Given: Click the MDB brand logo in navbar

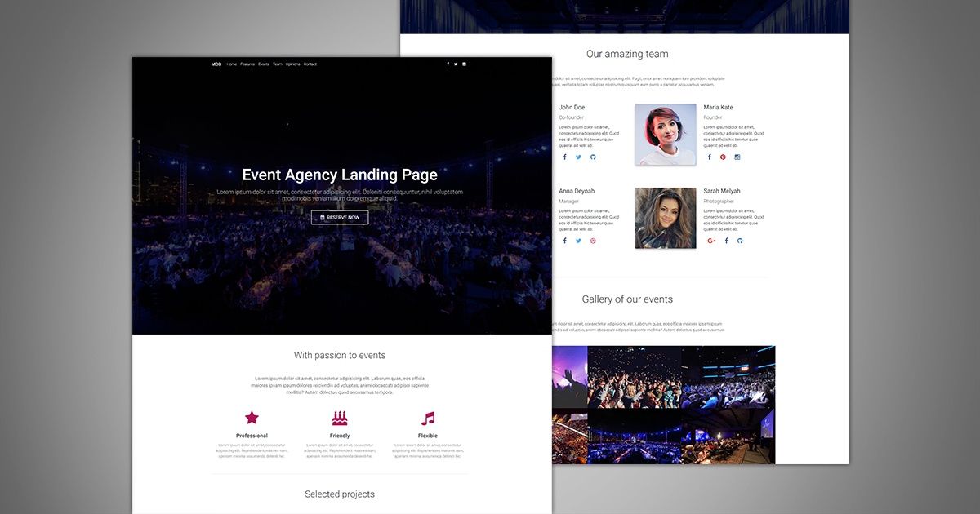Looking at the screenshot, I should [x=216, y=64].
